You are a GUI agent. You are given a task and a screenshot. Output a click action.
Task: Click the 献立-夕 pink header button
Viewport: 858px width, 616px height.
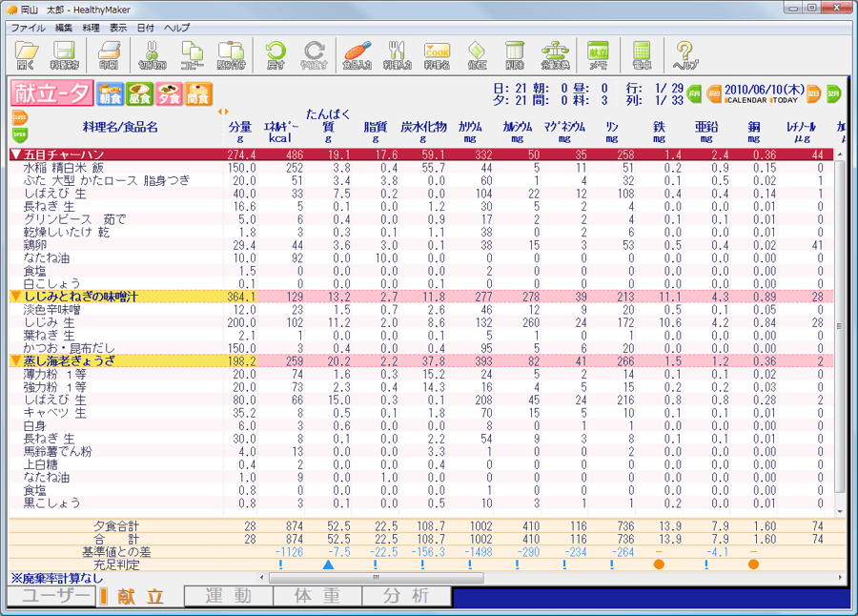click(x=51, y=93)
